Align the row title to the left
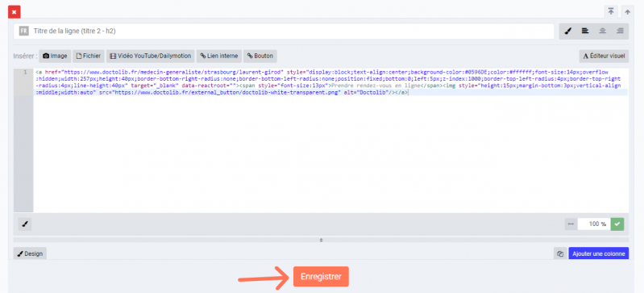 585,31
